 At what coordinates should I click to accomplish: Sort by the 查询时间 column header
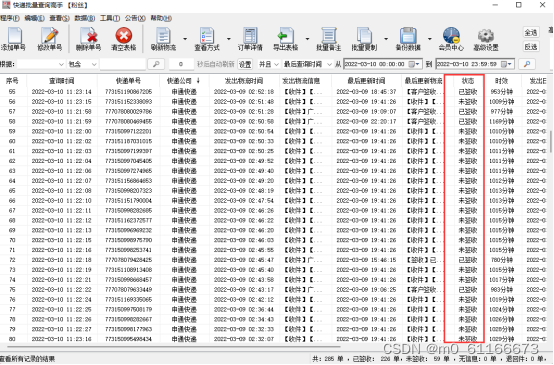click(61, 81)
